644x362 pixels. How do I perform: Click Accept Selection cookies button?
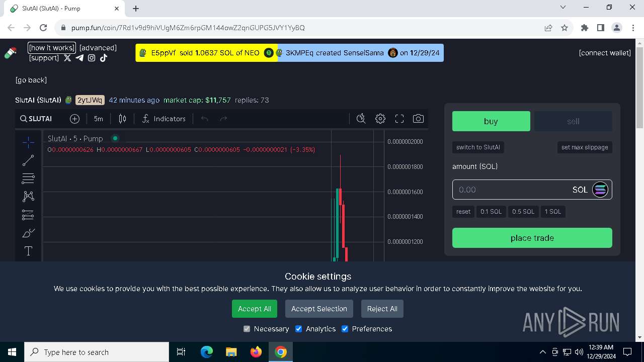[x=319, y=309]
